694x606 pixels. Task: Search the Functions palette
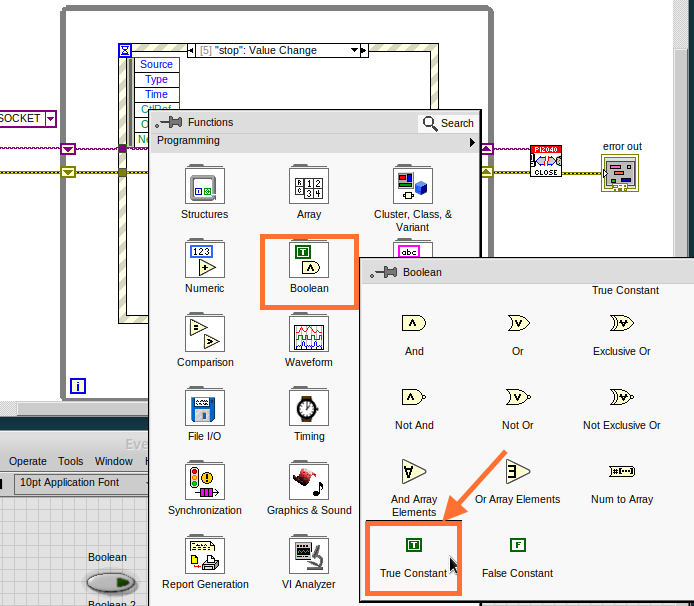448,123
